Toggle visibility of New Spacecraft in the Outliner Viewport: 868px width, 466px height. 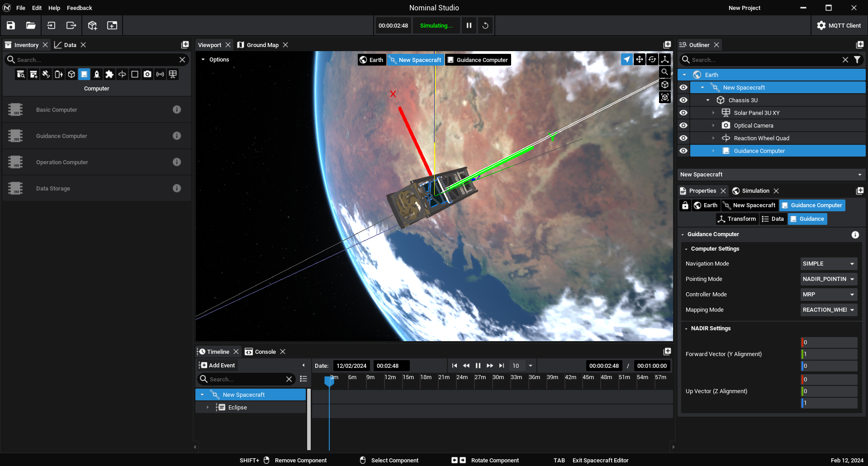tap(683, 87)
